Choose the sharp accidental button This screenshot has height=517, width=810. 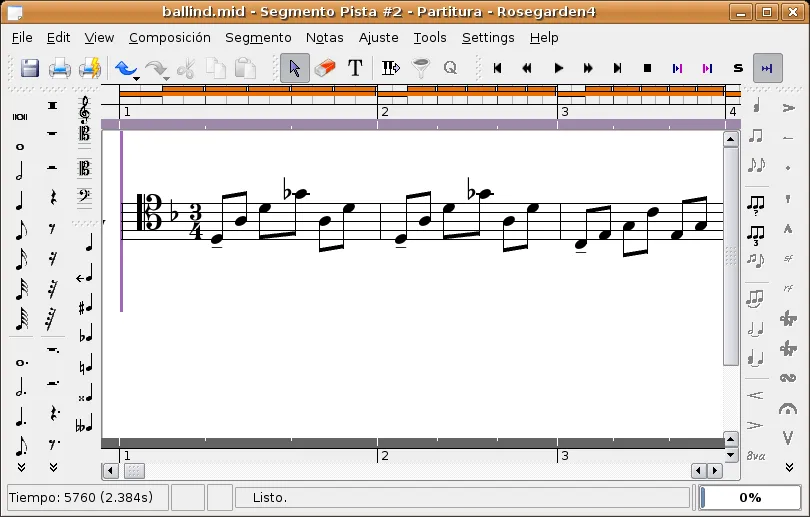[86, 305]
